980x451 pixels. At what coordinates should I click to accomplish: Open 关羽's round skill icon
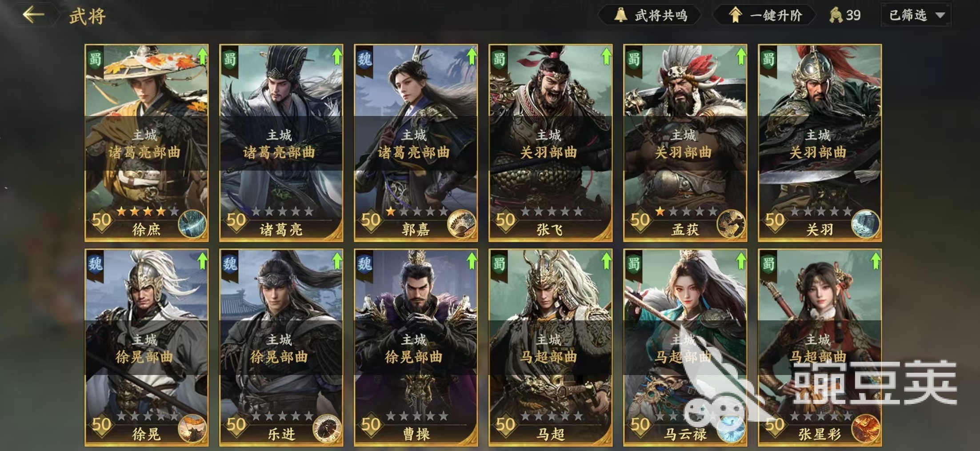(865, 224)
